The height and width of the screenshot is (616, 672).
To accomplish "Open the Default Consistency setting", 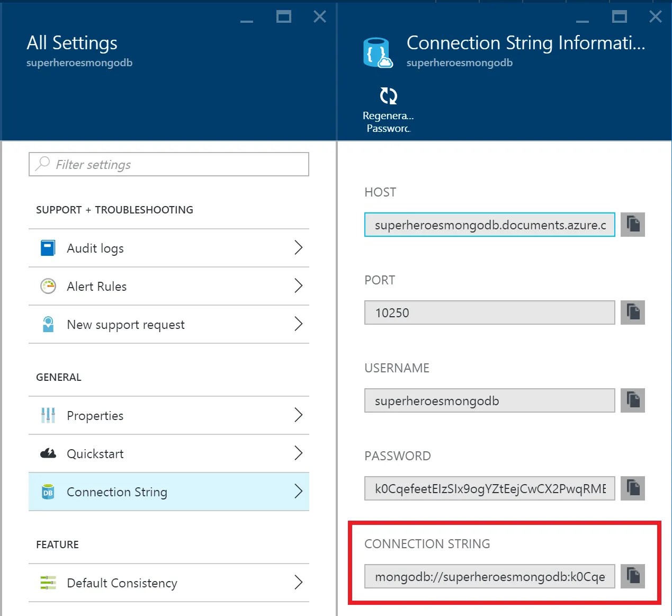I will click(x=169, y=583).
